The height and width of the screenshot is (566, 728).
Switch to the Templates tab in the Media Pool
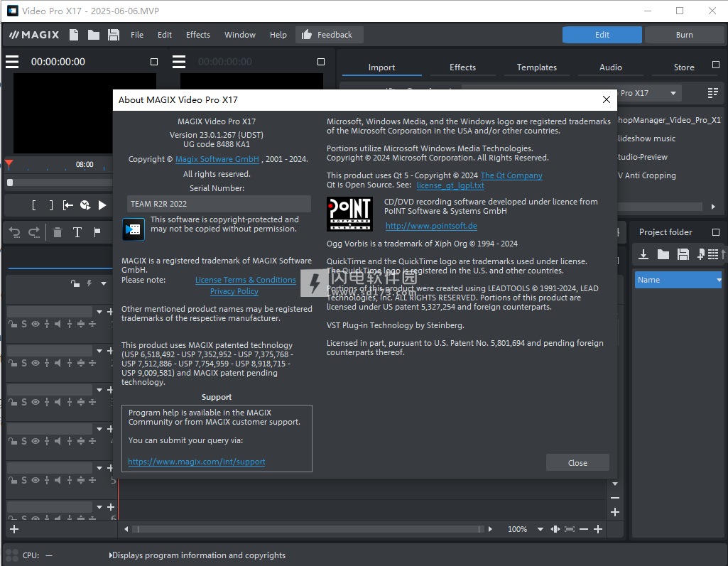tap(537, 67)
